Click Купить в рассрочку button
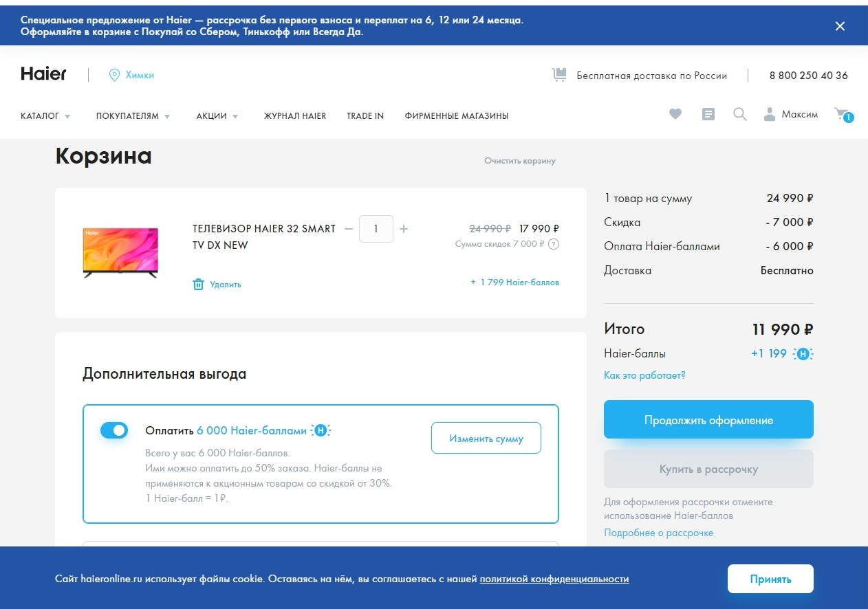This screenshot has width=868, height=609. tap(708, 469)
